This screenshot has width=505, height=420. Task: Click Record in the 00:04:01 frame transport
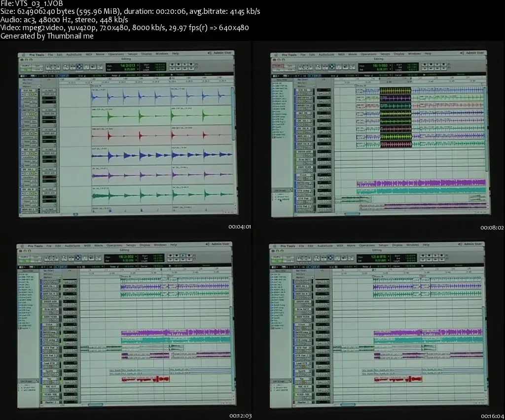(191, 64)
